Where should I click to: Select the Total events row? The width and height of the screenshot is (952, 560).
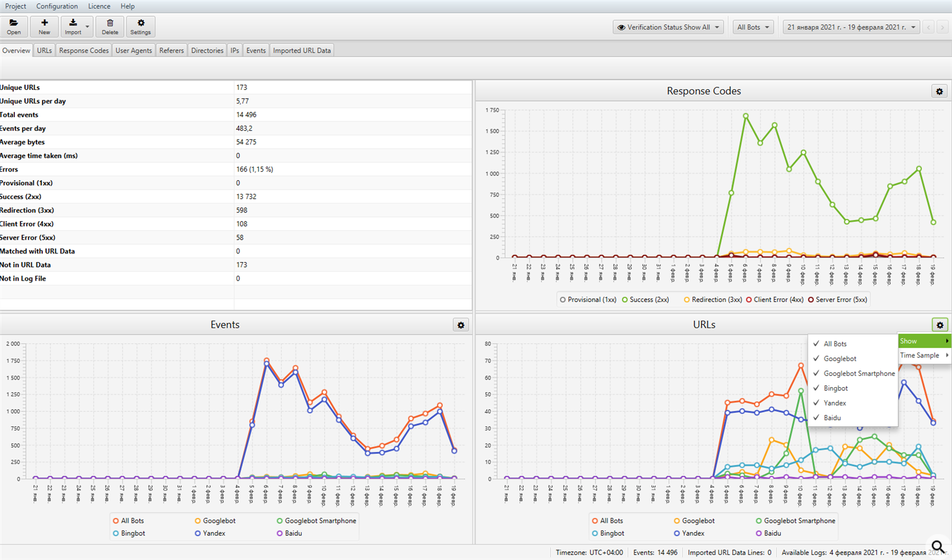pyautogui.click(x=236, y=115)
